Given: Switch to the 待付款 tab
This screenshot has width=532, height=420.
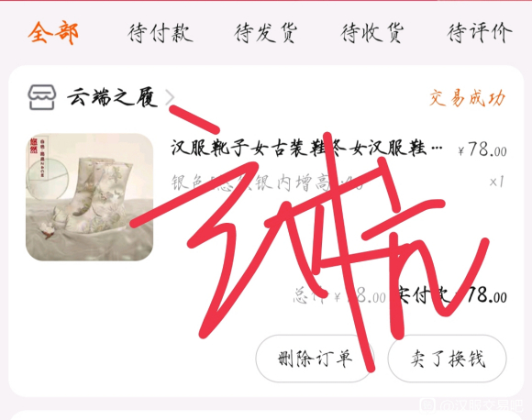Looking at the screenshot, I should [161, 33].
